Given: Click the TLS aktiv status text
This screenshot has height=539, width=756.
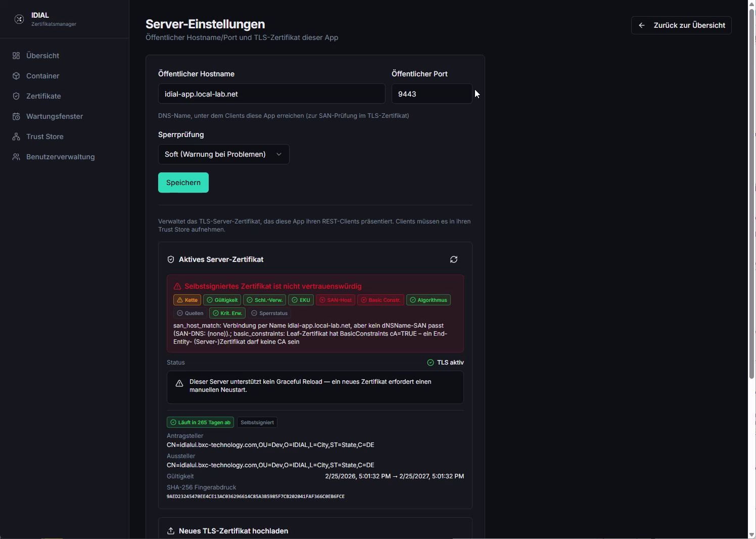Looking at the screenshot, I should click(450, 363).
